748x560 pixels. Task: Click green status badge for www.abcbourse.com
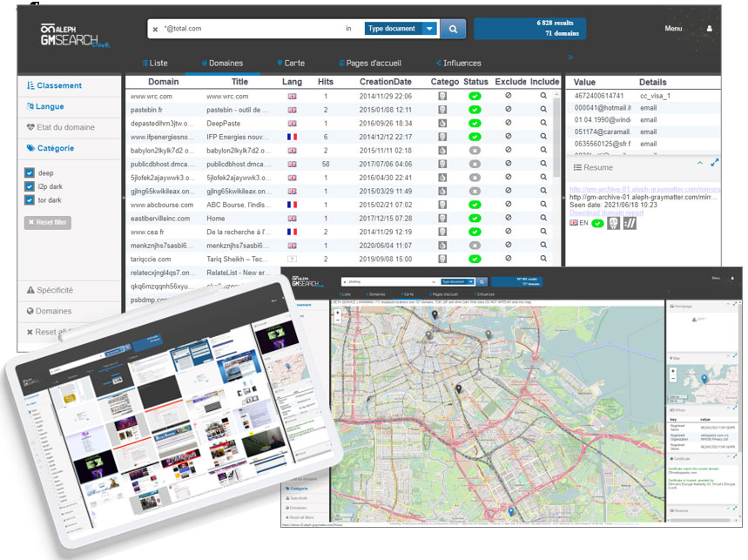tap(475, 205)
